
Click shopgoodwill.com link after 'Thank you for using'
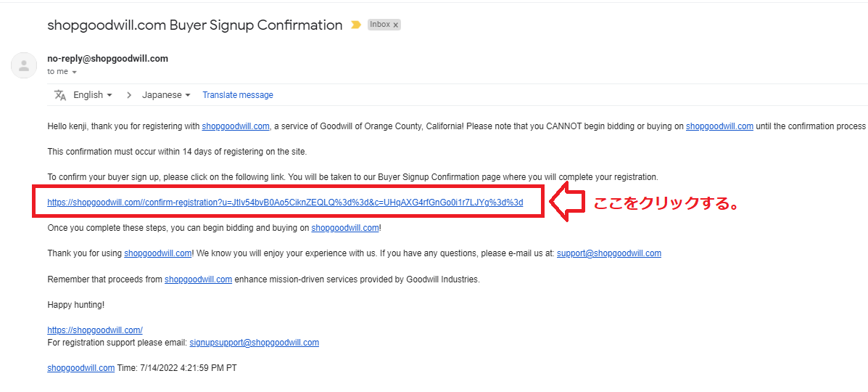click(158, 253)
